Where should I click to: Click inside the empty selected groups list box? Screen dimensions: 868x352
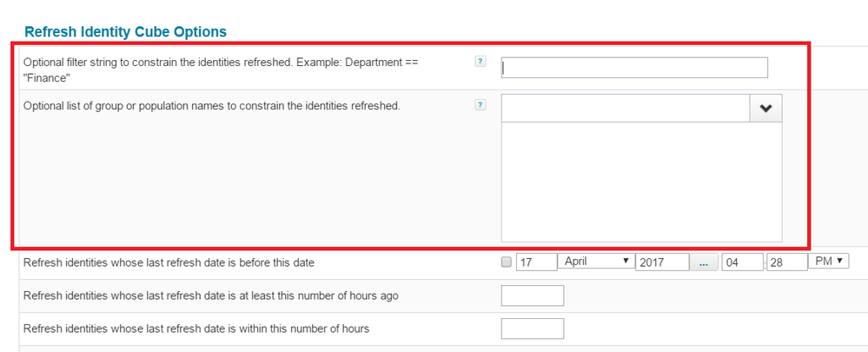641,181
